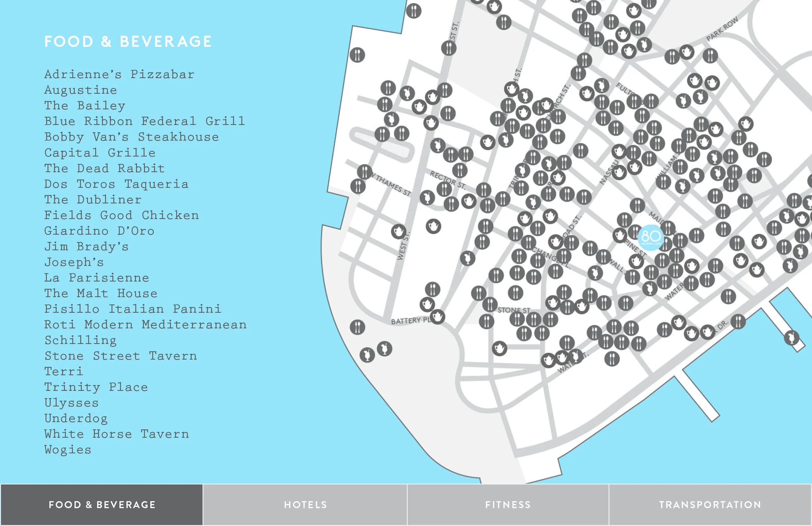Click Blue Ribbon Federal Grill
The width and height of the screenshot is (812, 526).
[x=145, y=121]
